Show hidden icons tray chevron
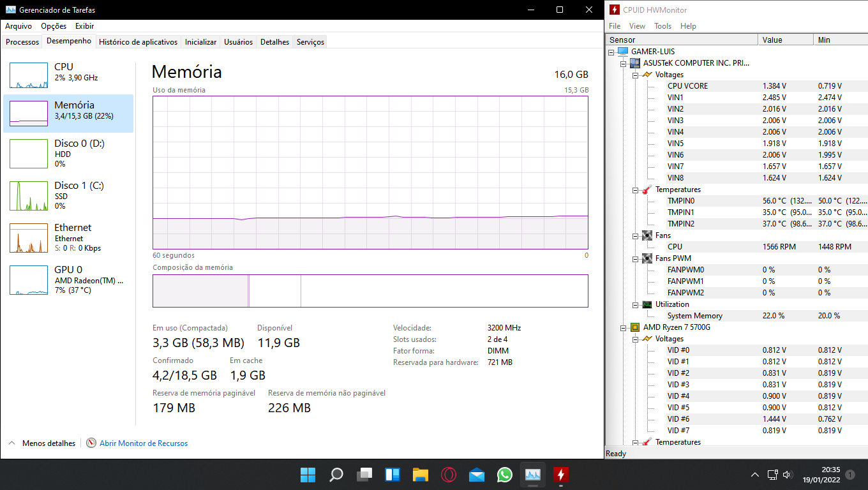The height and width of the screenshot is (490, 868). (x=755, y=475)
